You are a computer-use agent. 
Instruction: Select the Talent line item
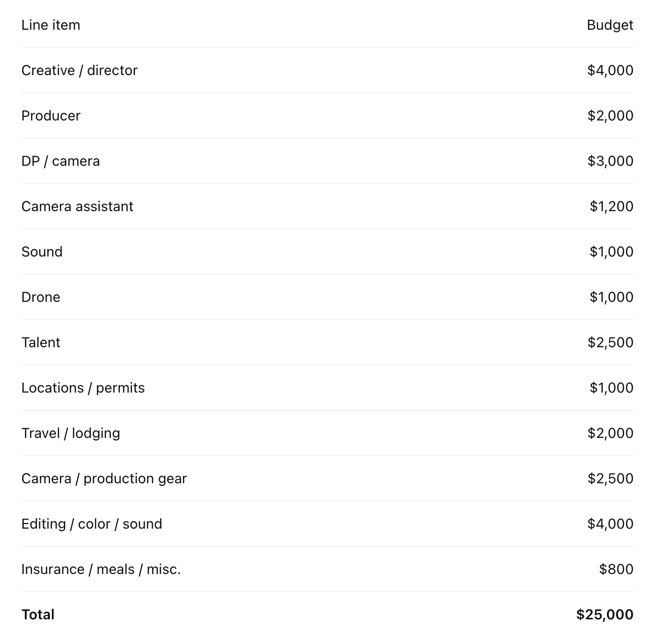41,343
